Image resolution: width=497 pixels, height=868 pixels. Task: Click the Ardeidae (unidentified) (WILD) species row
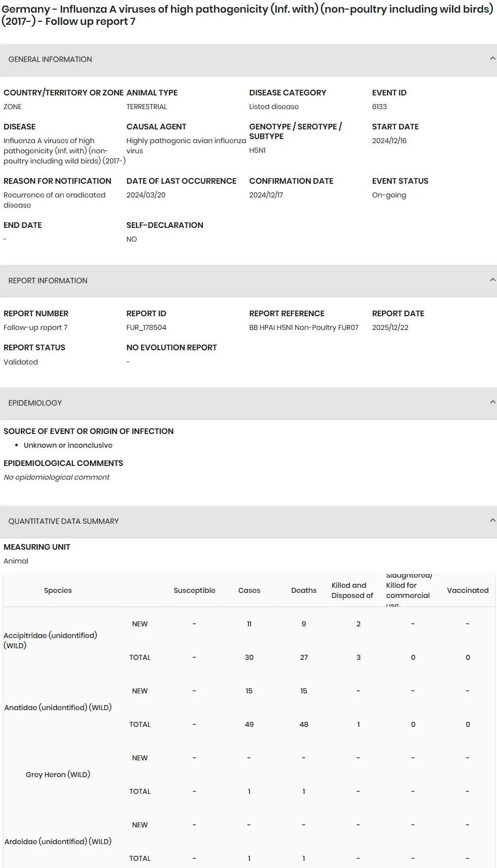click(x=58, y=842)
